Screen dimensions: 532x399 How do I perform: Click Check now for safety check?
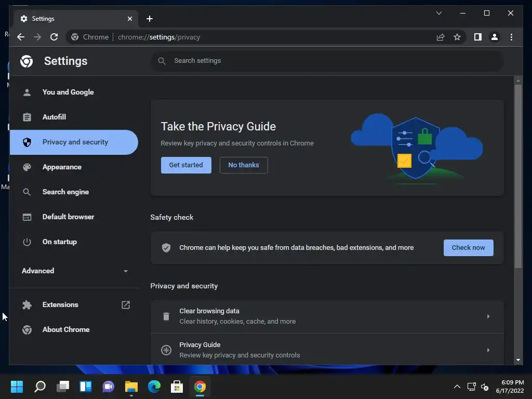468,248
